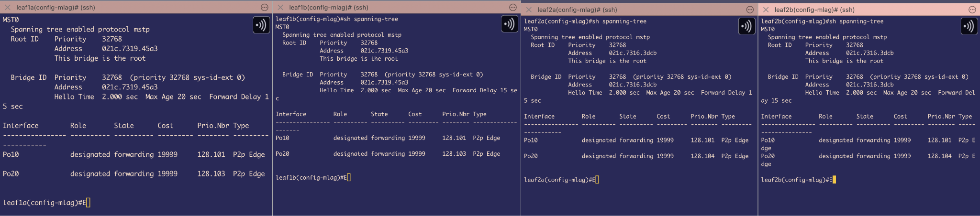Click broadcast input indicator in leaf2b pane

(969, 26)
